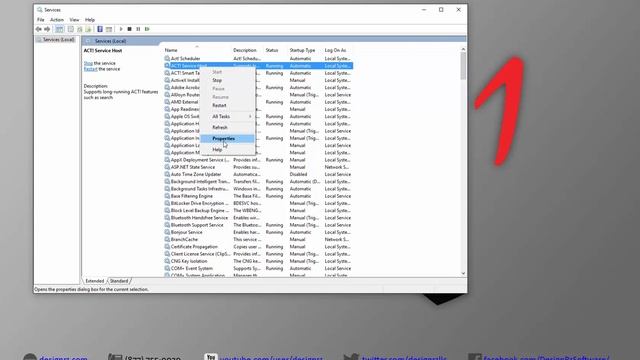Select Bluetooth Support Service row
Screen dimensions: 640x360
coord(258,225)
